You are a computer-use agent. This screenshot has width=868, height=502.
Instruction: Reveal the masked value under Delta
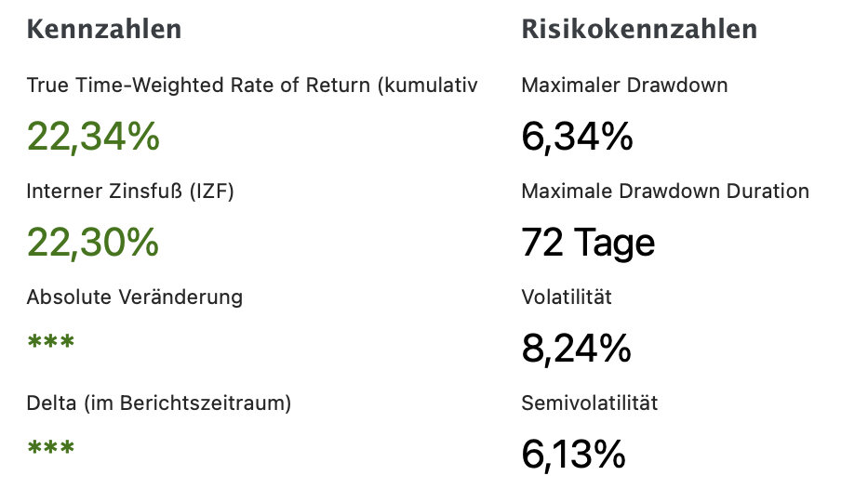51,450
